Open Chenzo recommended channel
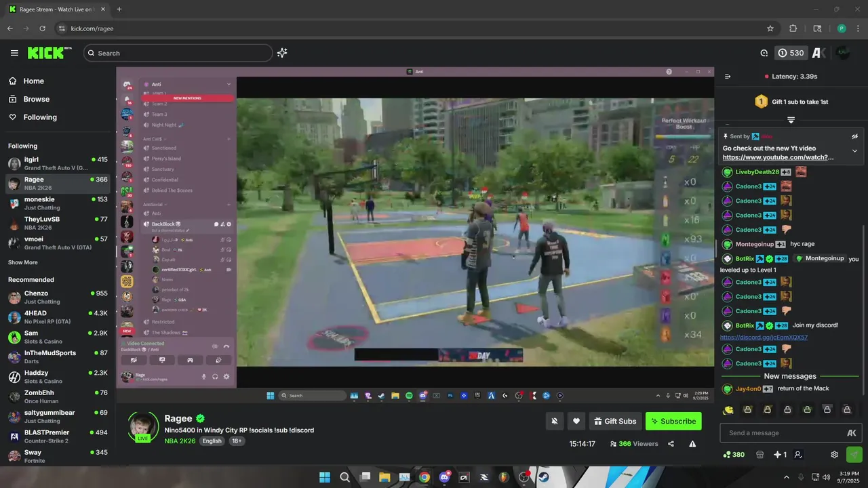This screenshot has width=868, height=488. 58,297
